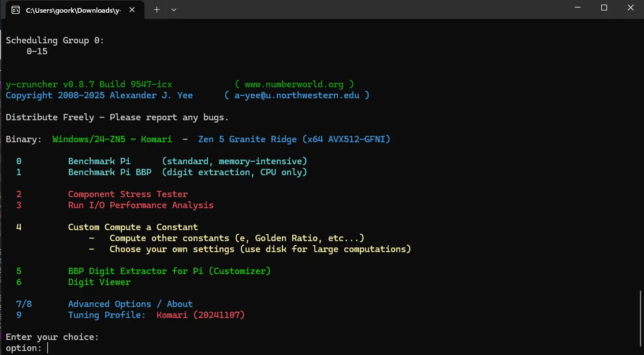Minimize the terminal window
The height and width of the screenshot is (355, 644).
tap(578, 8)
